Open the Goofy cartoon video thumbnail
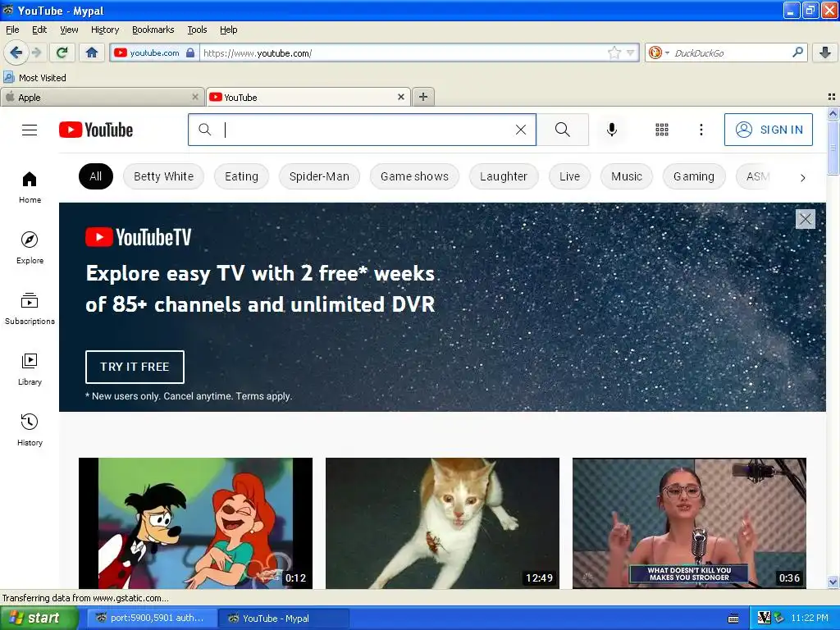 pyautogui.click(x=195, y=523)
